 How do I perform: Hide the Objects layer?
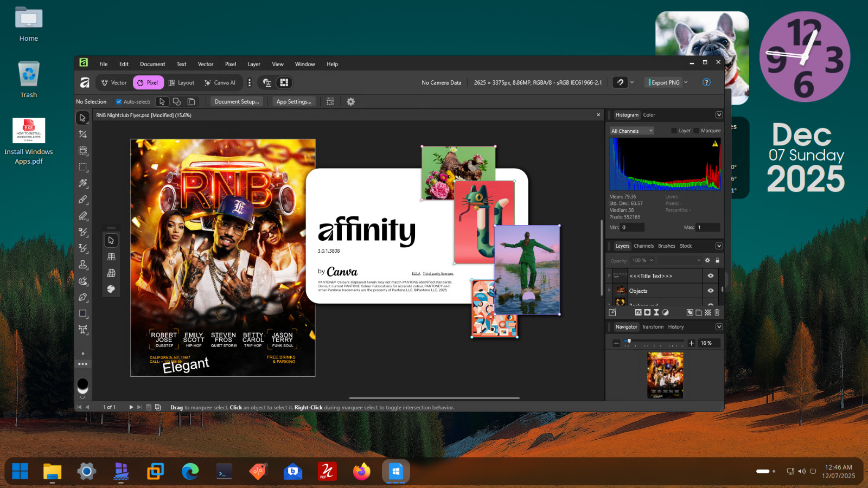point(711,291)
